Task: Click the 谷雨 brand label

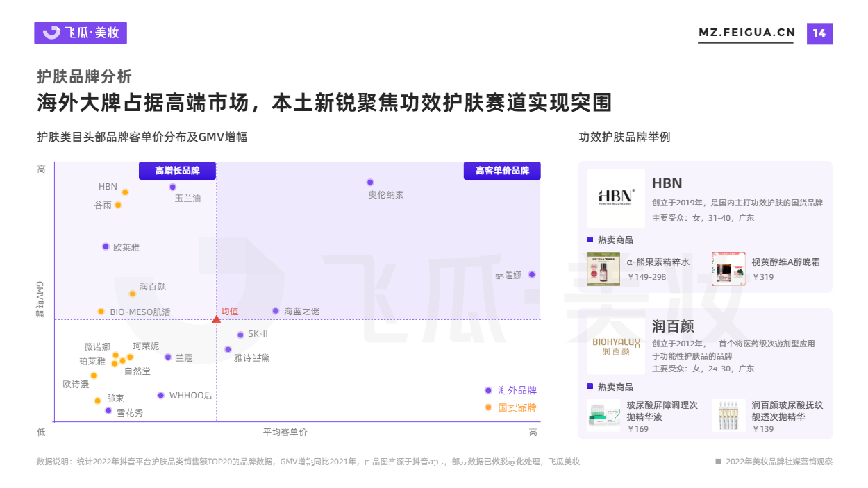Action: click(x=103, y=205)
